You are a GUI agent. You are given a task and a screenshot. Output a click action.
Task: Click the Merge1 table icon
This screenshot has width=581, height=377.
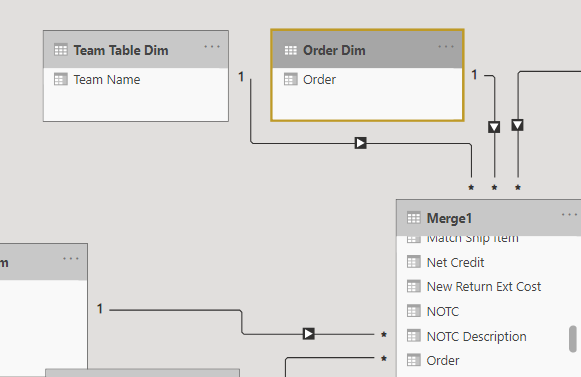tap(414, 218)
